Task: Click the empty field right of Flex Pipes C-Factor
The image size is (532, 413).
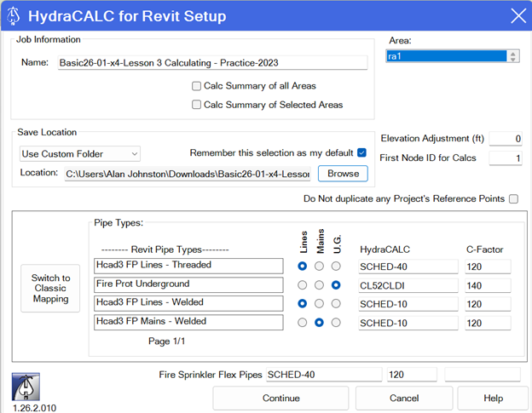Action: [x=483, y=375]
